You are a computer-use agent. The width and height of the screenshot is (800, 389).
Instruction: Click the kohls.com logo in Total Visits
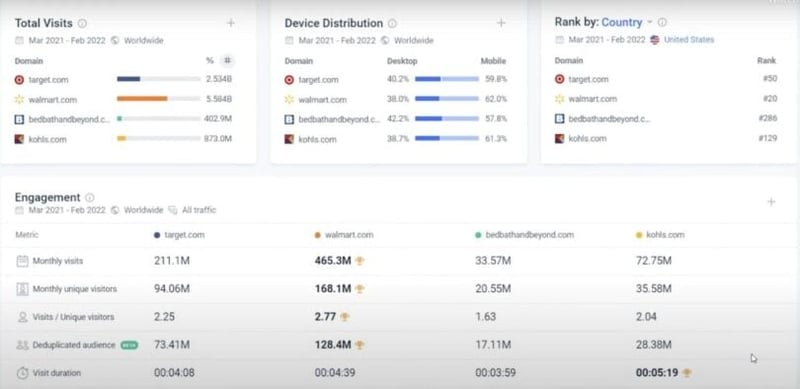coord(19,139)
